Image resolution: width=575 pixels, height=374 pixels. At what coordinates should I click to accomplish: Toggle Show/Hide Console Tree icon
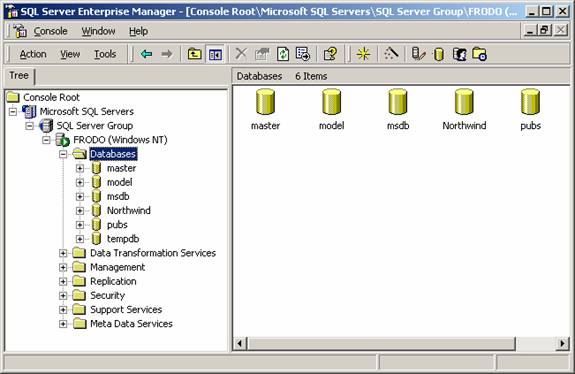click(x=215, y=54)
